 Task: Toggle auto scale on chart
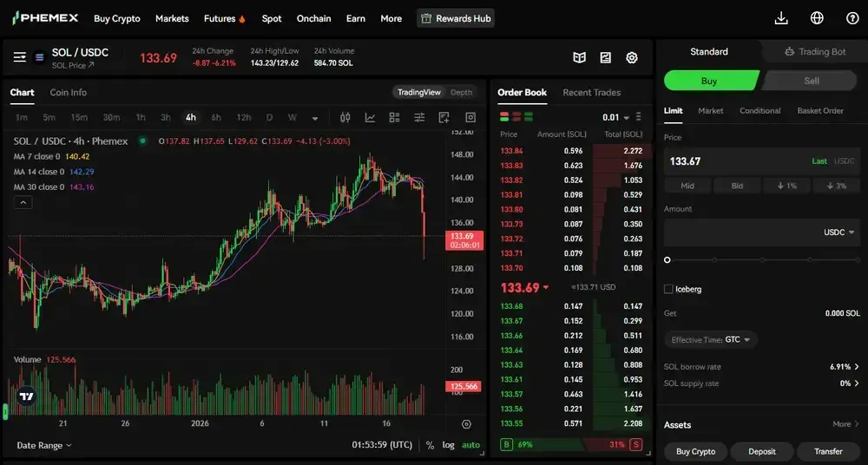pyautogui.click(x=471, y=445)
